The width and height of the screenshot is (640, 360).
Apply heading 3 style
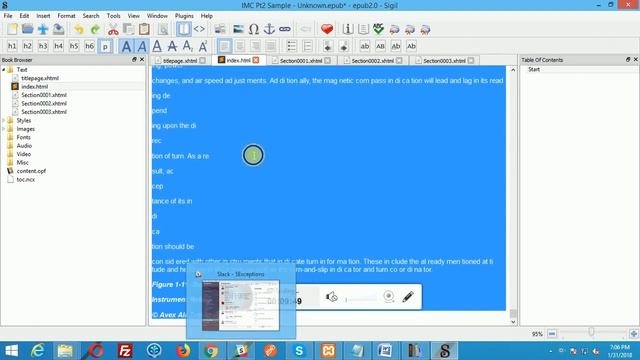click(43, 46)
